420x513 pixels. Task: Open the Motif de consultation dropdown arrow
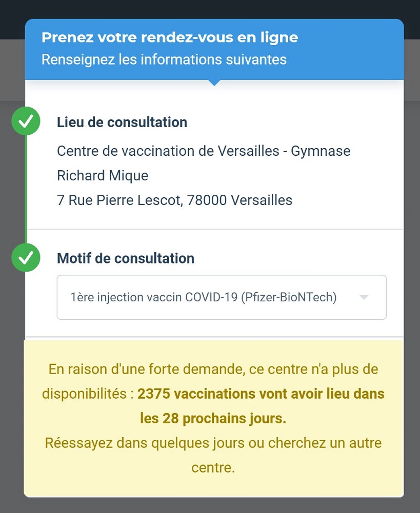coord(364,297)
